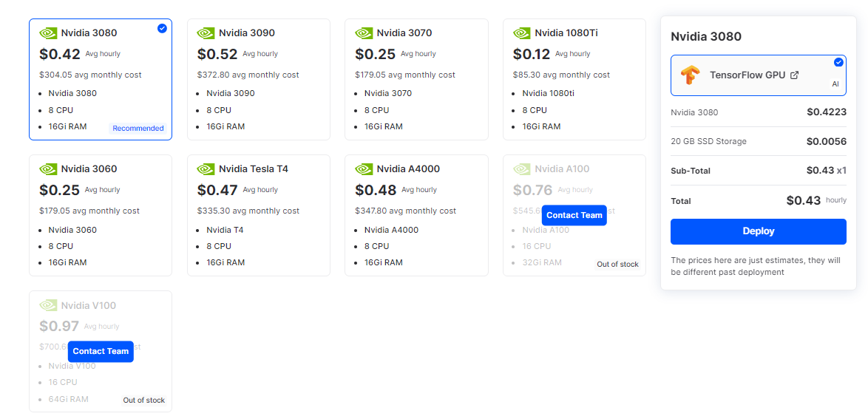Click the TensorFlow GPU label
Screen dimensions: 868x419
point(747,75)
